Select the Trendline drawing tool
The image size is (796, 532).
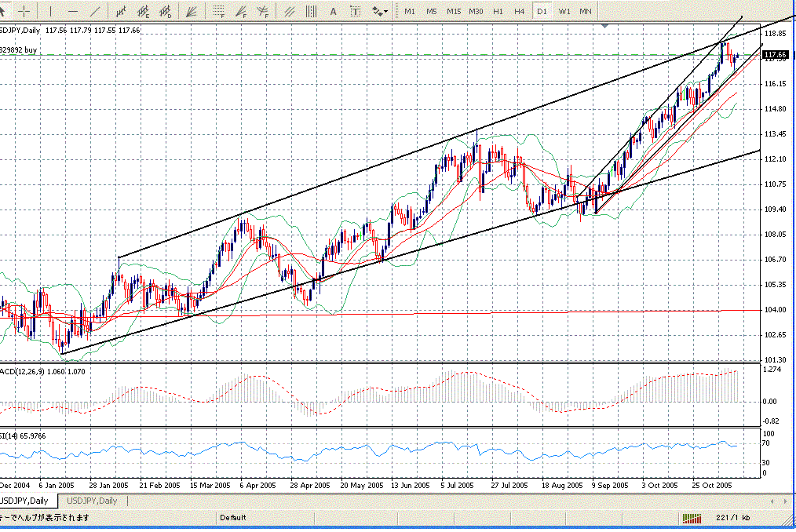96,11
